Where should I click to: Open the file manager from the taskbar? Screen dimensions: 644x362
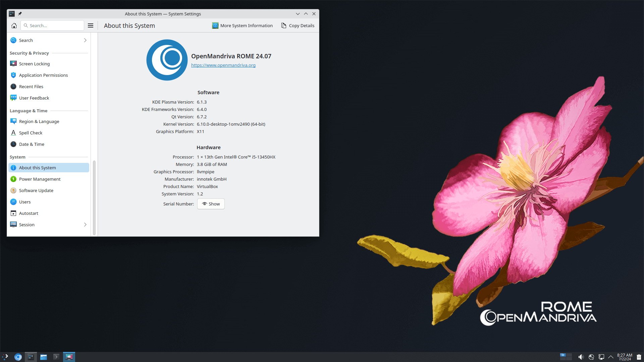click(43, 357)
